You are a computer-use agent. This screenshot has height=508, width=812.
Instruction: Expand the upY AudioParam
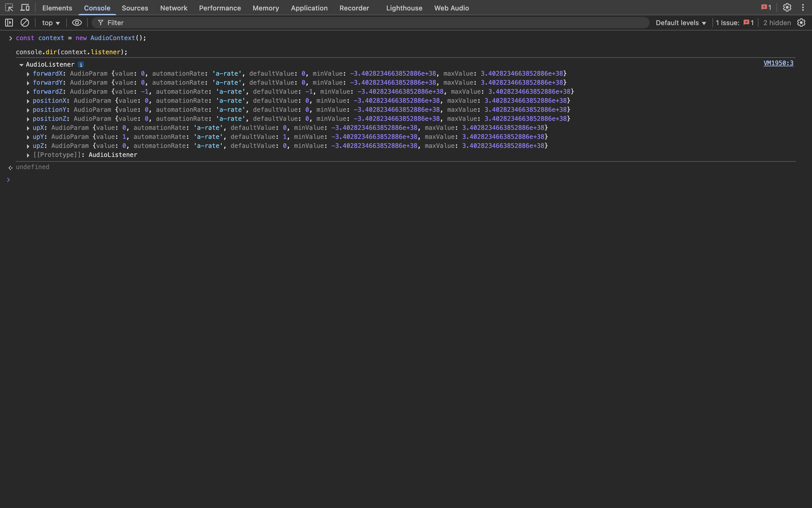coord(28,137)
